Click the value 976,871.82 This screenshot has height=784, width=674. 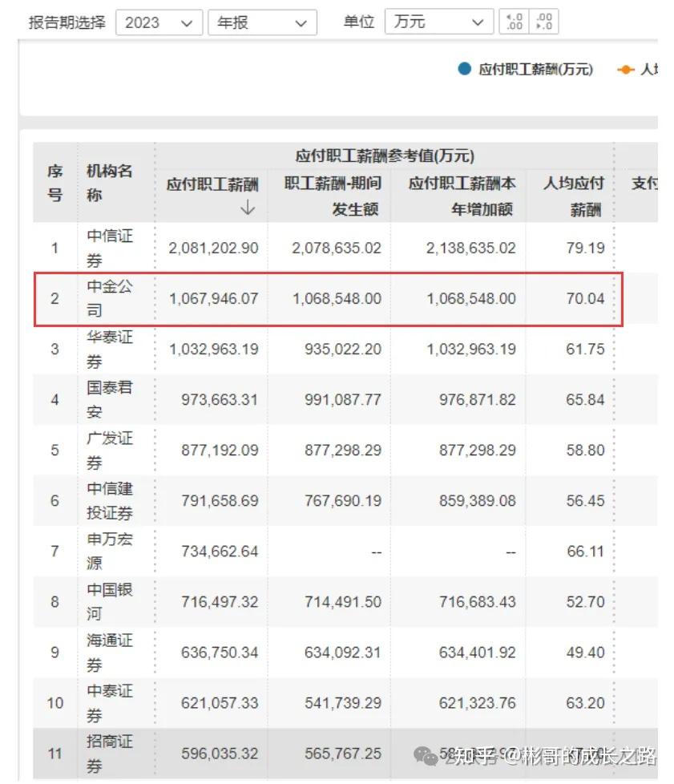pos(478,399)
